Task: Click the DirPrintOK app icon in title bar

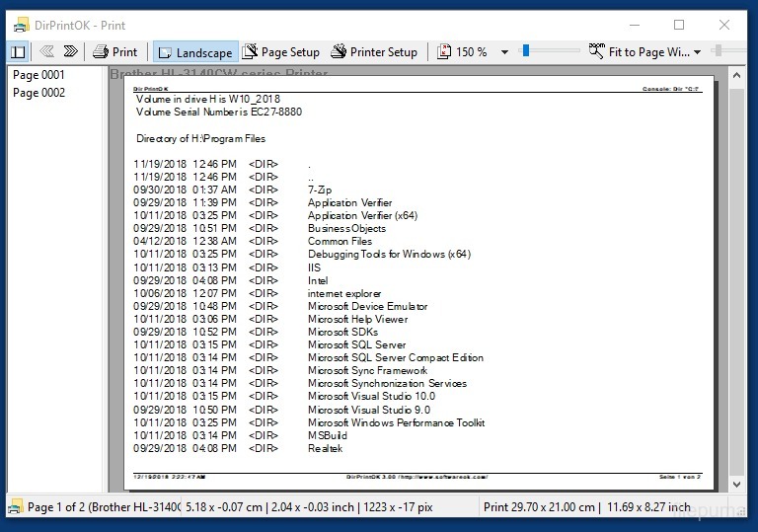Action: (x=20, y=25)
